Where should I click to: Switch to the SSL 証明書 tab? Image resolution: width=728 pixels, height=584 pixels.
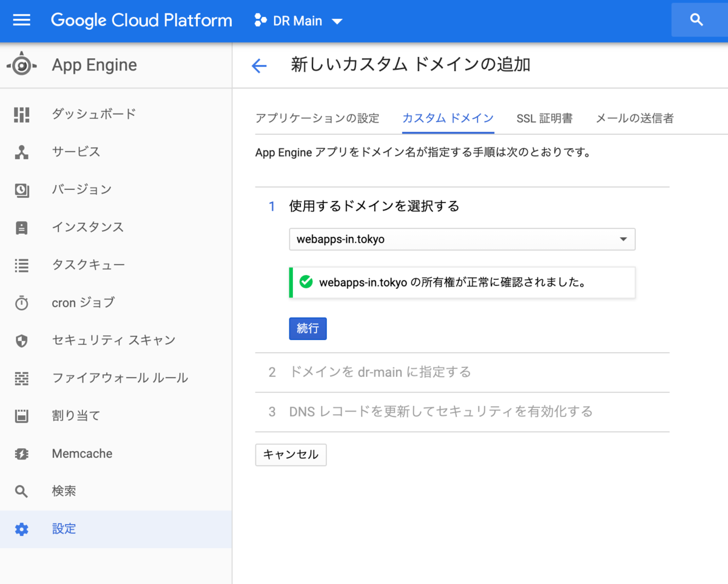point(544,118)
